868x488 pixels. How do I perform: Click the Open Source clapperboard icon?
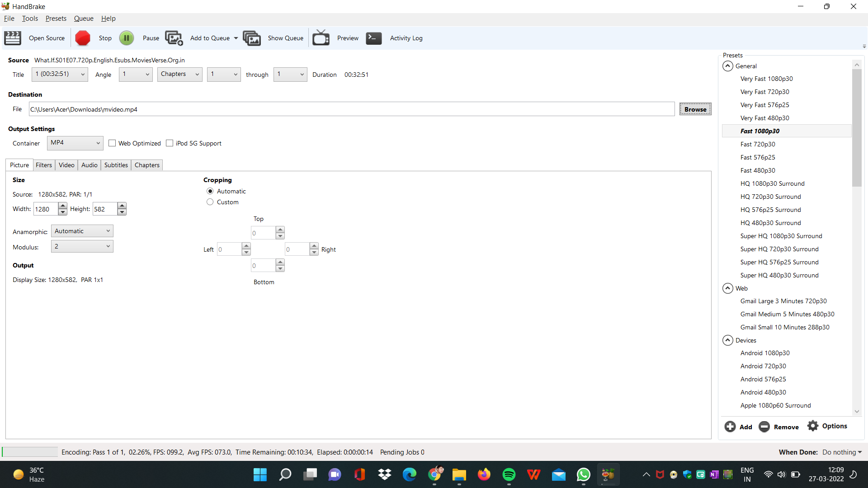[x=13, y=38]
